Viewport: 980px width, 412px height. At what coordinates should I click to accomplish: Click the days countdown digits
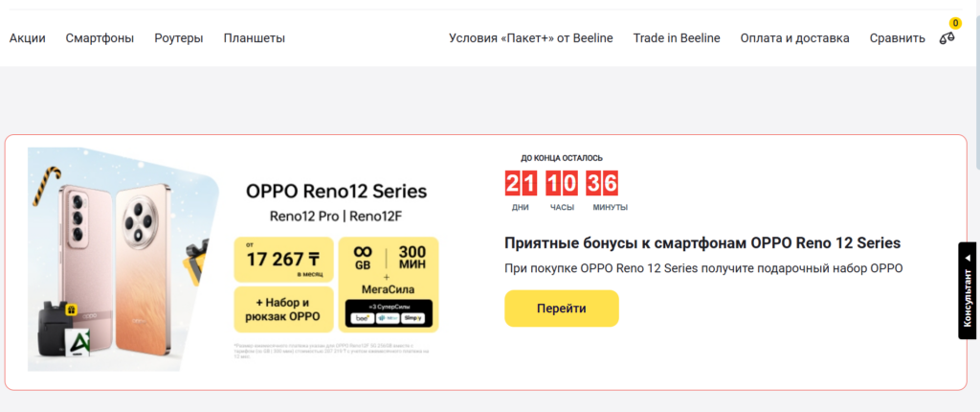click(521, 183)
